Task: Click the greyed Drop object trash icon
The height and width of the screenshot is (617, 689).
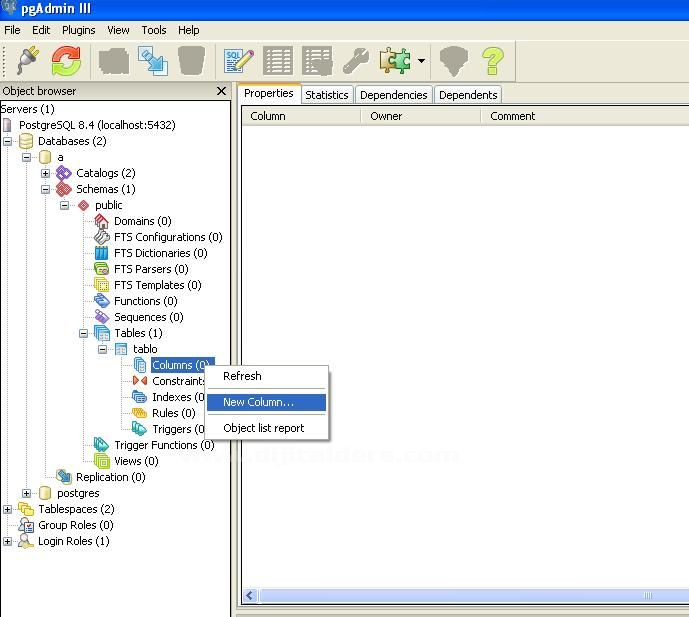Action: coord(191,61)
